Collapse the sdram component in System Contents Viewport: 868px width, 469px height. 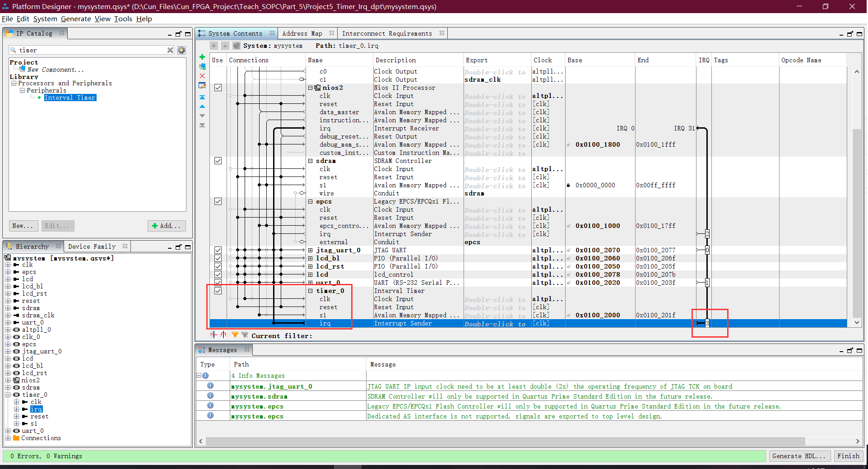[311, 161]
